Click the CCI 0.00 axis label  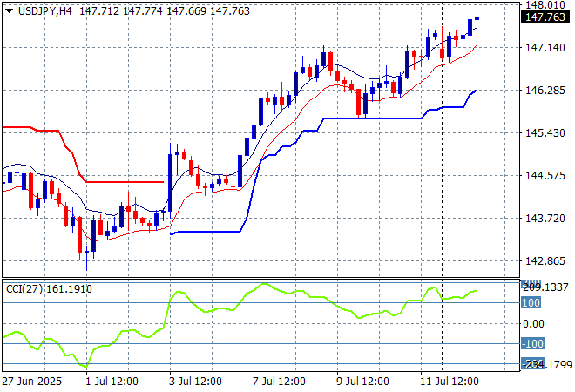coord(534,323)
